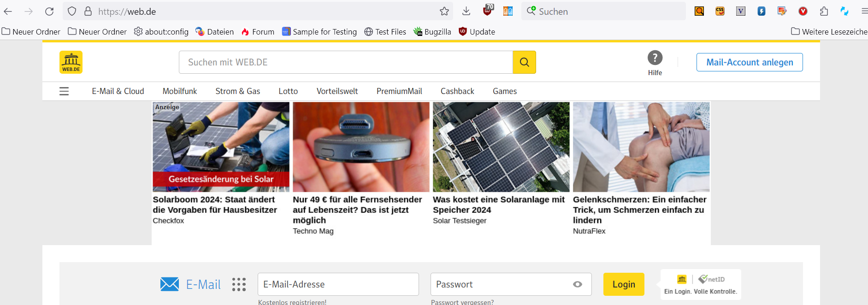This screenshot has height=305, width=868.
Task: Click the Mail-Account anlegen button
Action: pyautogui.click(x=749, y=62)
